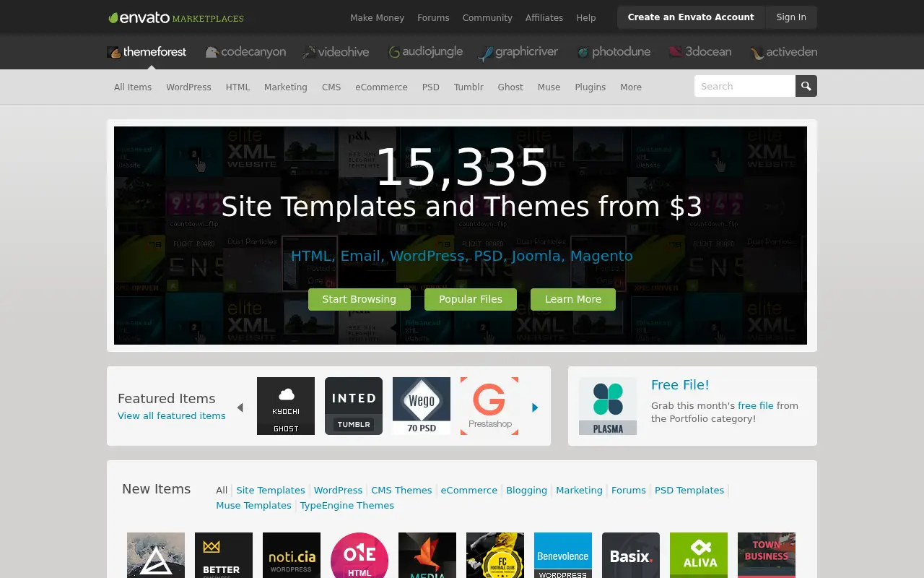The image size is (924, 578).
Task: Open the FC Football Club new item
Action: pyautogui.click(x=495, y=555)
